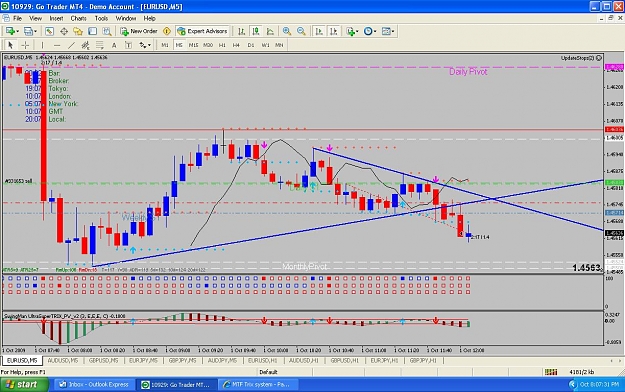Open the Data Window crosshair icon
This screenshot has height=392, width=625.
tap(64, 31)
